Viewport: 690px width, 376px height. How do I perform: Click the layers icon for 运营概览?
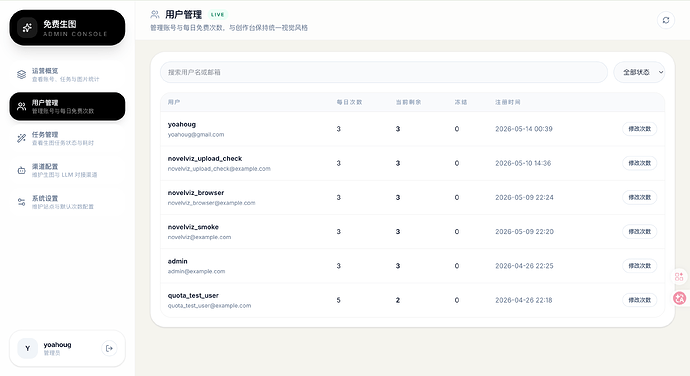(22, 74)
